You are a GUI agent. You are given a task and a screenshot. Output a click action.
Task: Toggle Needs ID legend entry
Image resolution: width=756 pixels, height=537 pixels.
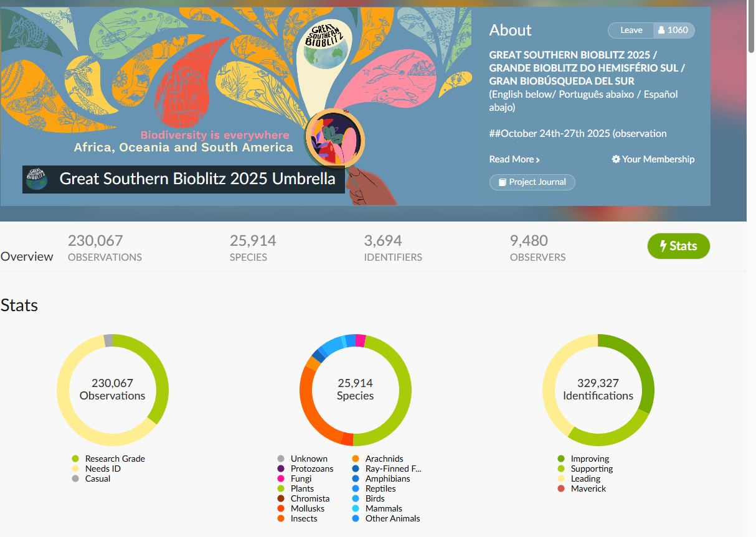[102, 469]
